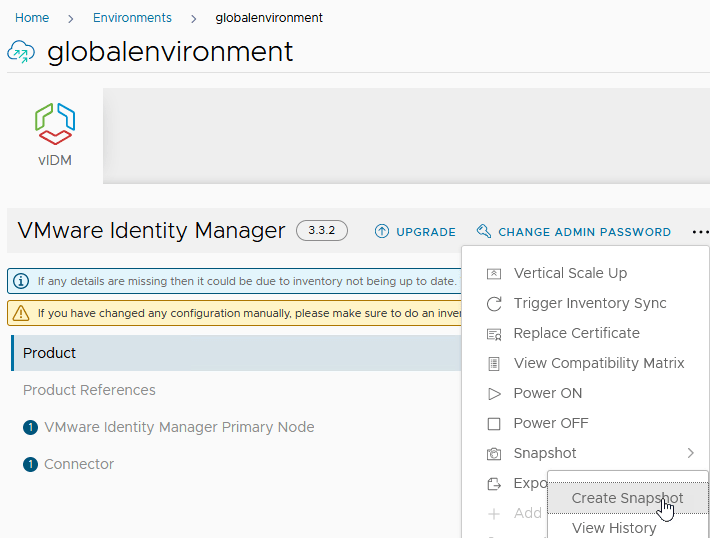Select the Connector list item
The width and height of the screenshot is (710, 538).
[x=79, y=464]
